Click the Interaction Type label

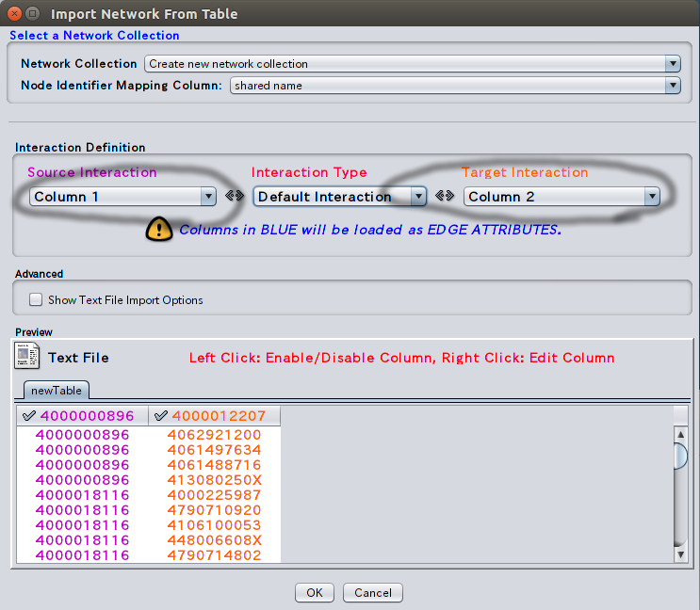pos(309,172)
